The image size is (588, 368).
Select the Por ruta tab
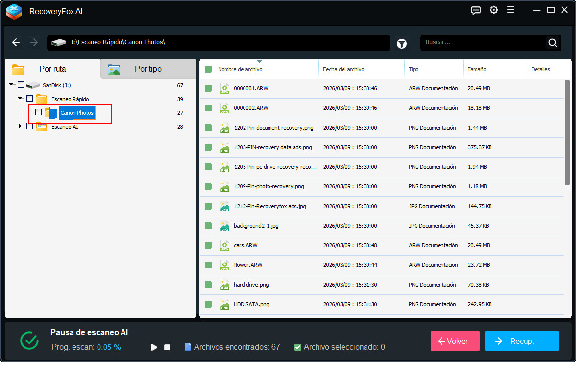(52, 69)
